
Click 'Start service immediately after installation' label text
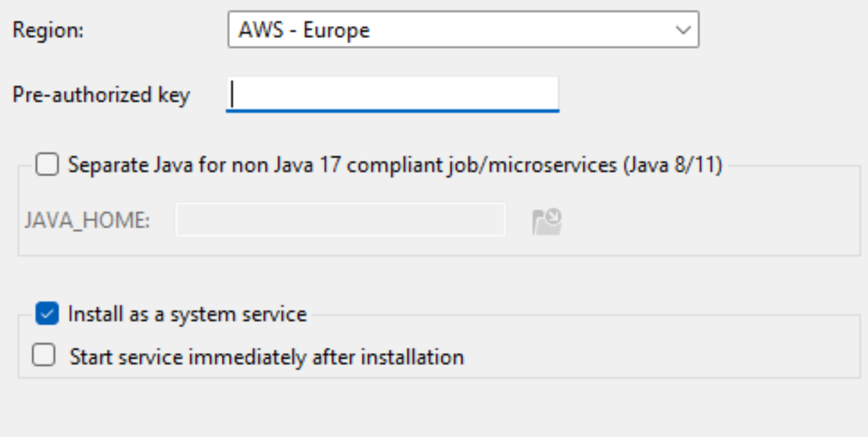pos(266,356)
